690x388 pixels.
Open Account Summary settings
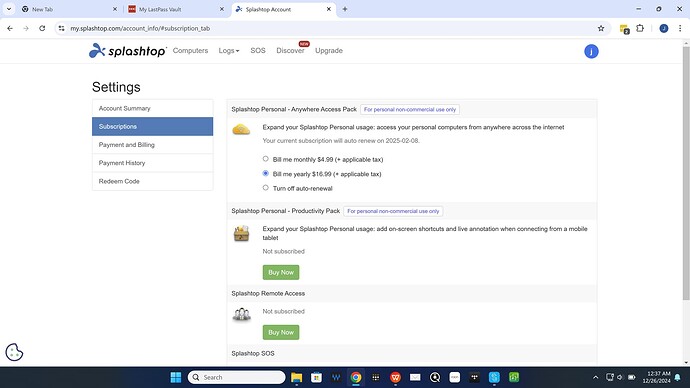152,108
